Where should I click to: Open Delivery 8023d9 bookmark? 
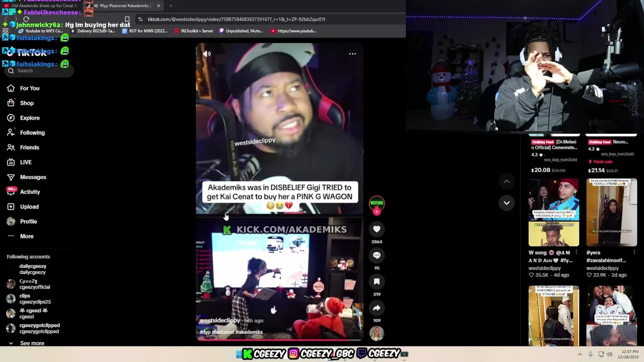93,31
